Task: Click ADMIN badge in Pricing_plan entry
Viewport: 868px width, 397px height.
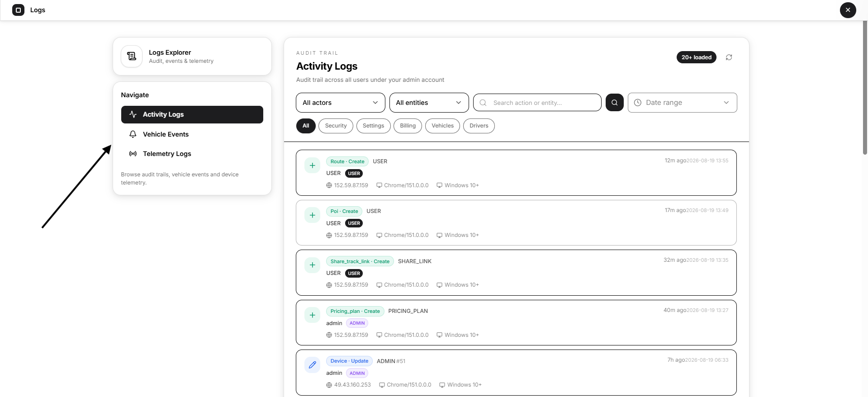Action: tap(357, 323)
